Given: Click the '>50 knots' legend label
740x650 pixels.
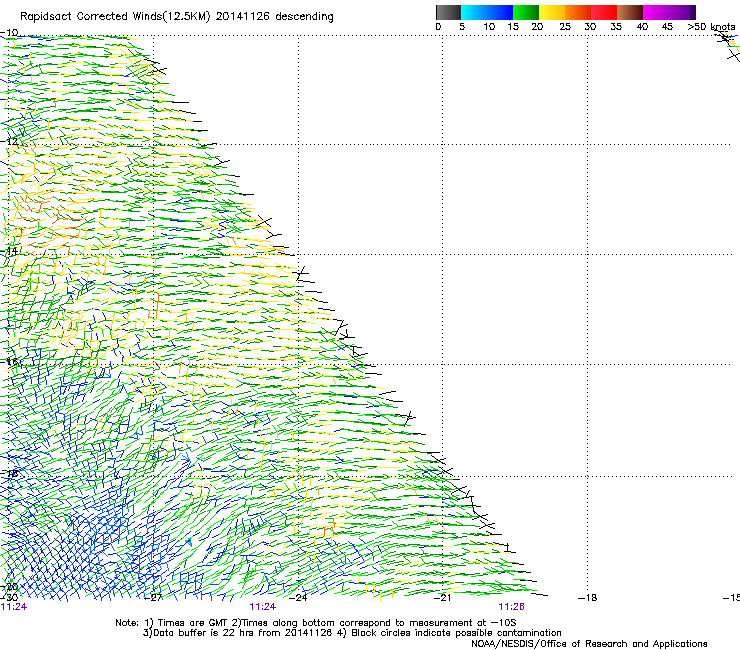Looking at the screenshot, I should (x=711, y=27).
